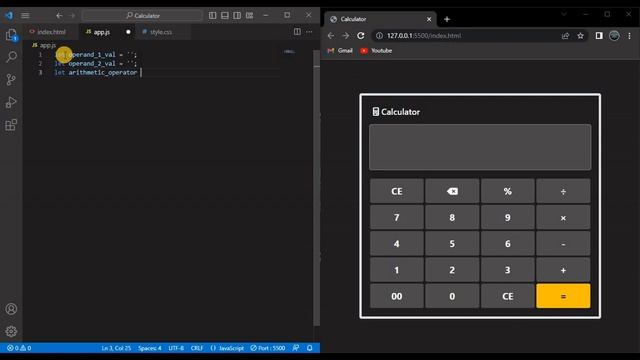Click the backspace calculator button
The width and height of the screenshot is (640, 360).
coord(452,191)
